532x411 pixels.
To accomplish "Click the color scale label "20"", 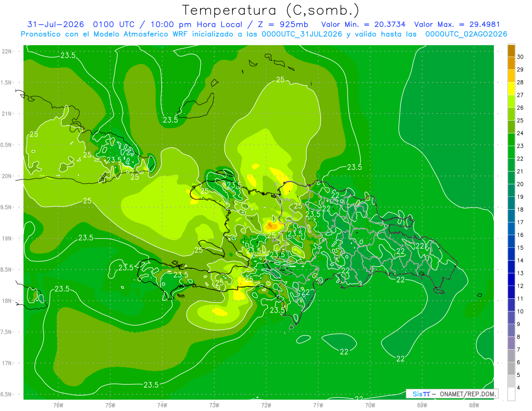I will click(520, 184).
